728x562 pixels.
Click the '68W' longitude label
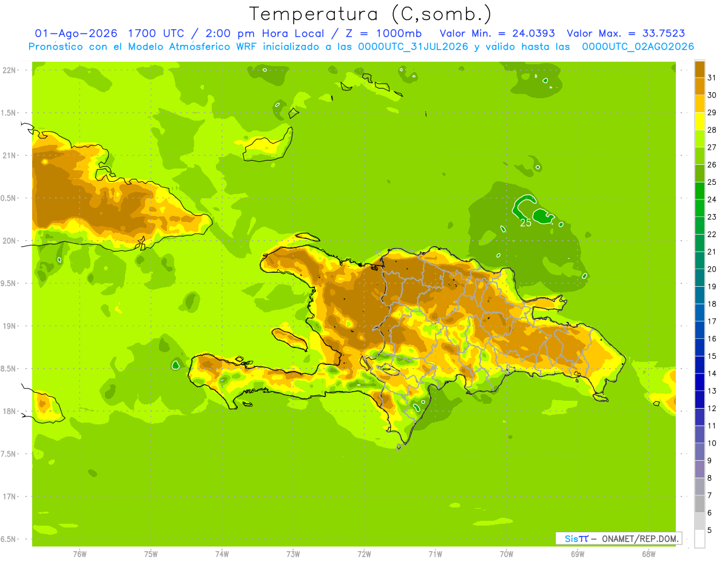[649, 554]
